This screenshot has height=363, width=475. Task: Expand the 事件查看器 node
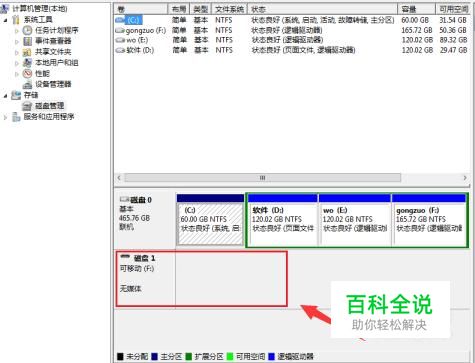pos(16,41)
